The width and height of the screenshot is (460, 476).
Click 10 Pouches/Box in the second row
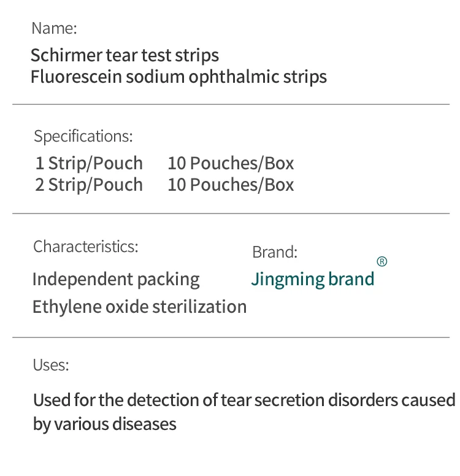point(231,185)
